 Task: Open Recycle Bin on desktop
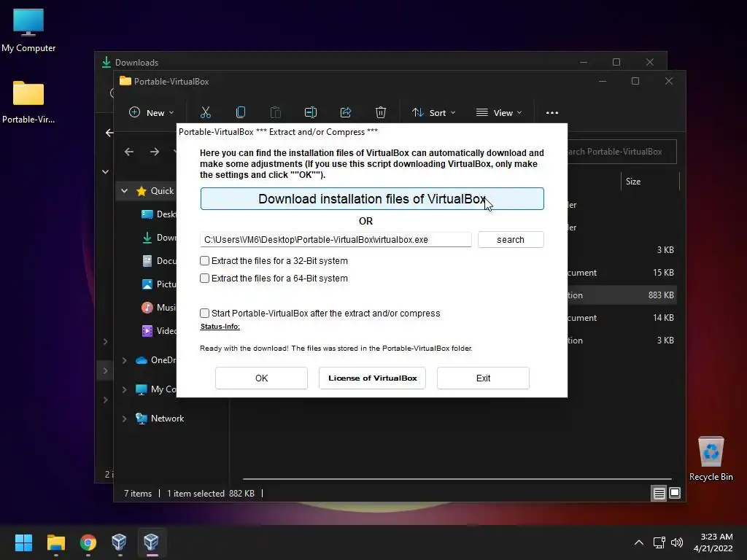tap(711, 459)
